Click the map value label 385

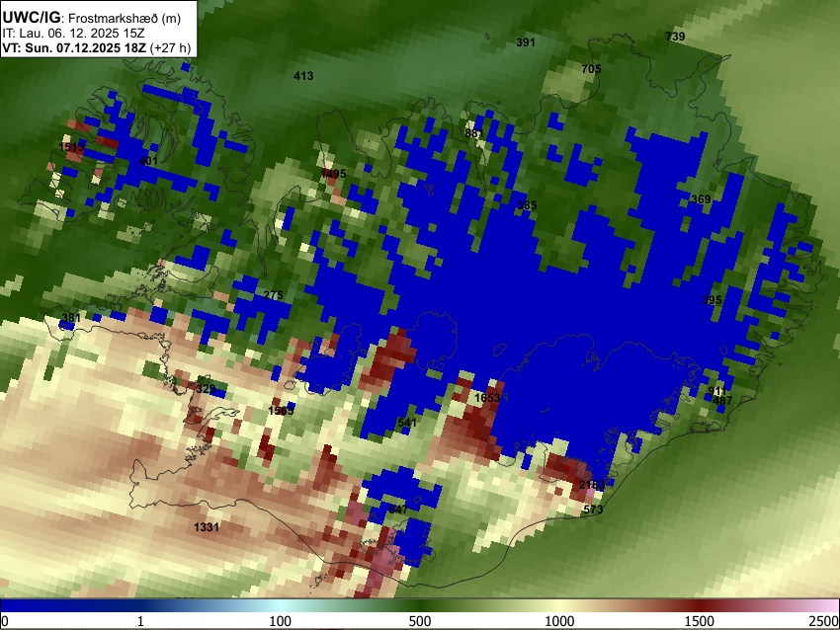[527, 205]
